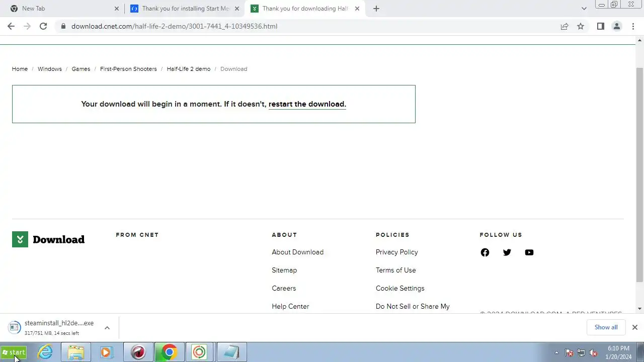Image resolution: width=644 pixels, height=362 pixels.
Task: Open Half-Life 2 demo breadcrumb
Action: [189, 69]
